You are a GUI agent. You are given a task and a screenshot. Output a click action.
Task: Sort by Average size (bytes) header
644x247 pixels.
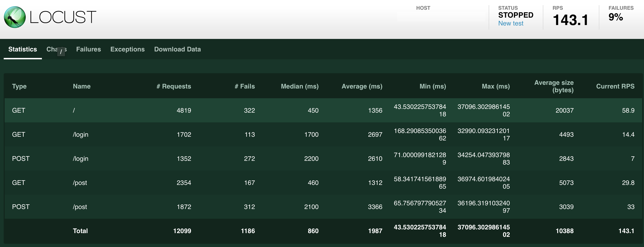[x=554, y=86]
